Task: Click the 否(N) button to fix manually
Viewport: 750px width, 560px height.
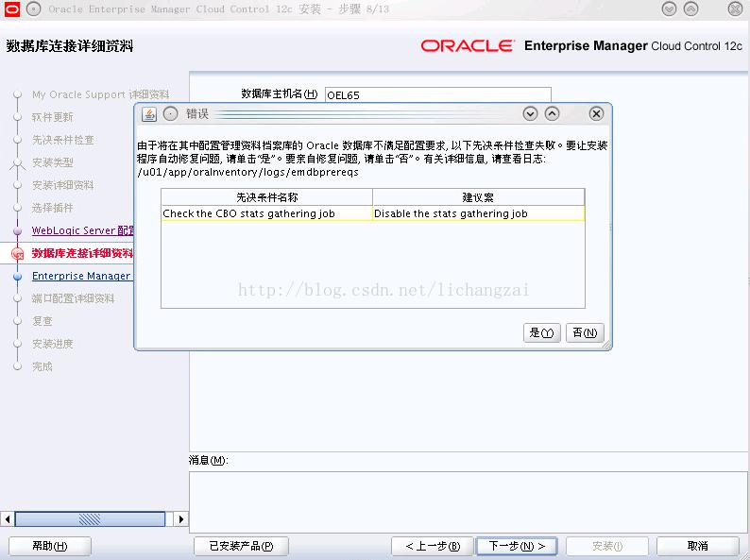Action: [585, 332]
